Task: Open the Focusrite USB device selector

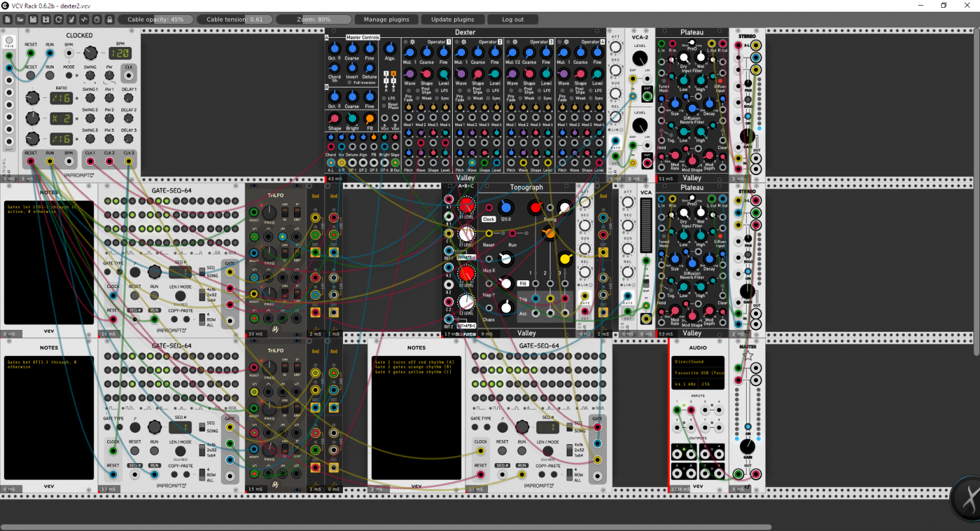Action: tap(698, 373)
